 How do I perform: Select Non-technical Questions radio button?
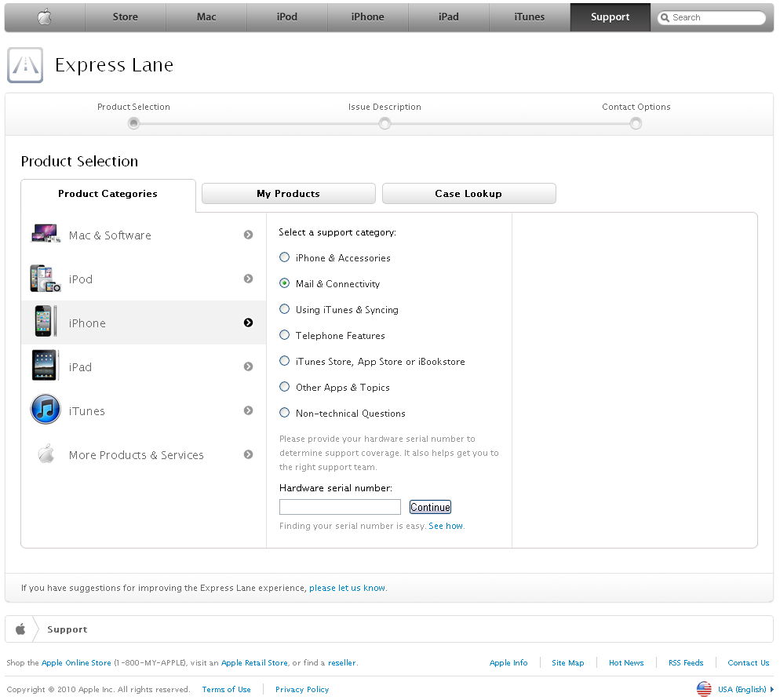tap(285, 413)
